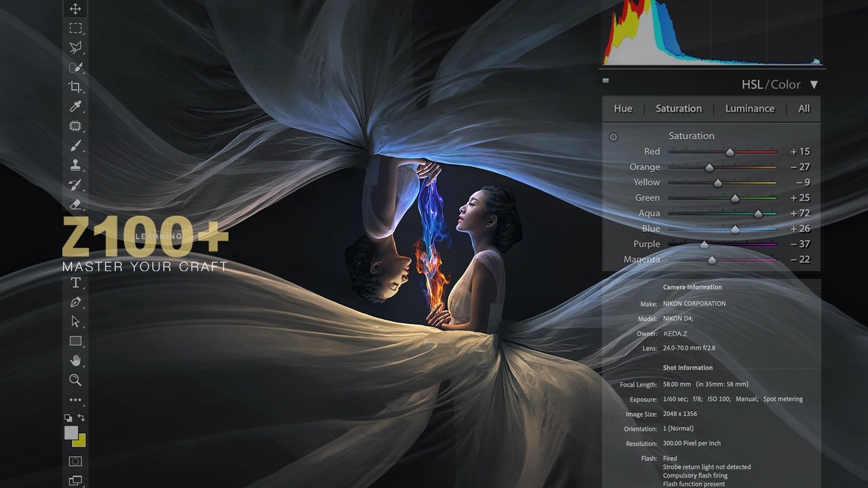Click the Orange saturation slider handle

click(x=709, y=167)
